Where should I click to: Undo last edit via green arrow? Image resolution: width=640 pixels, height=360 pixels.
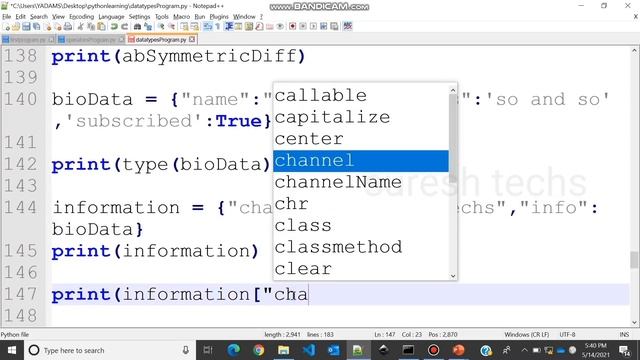pos(114,27)
